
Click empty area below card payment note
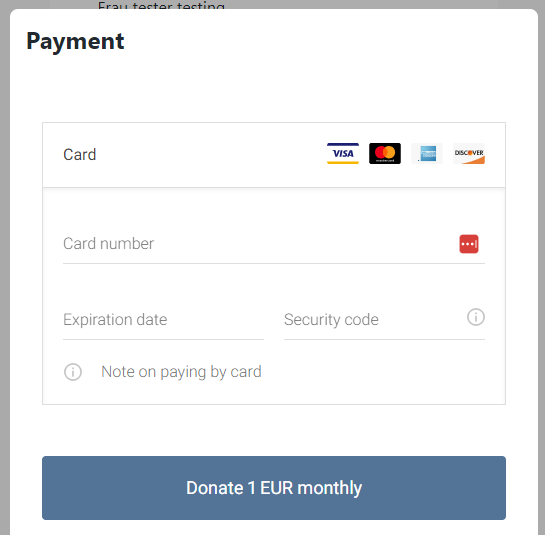click(x=274, y=394)
